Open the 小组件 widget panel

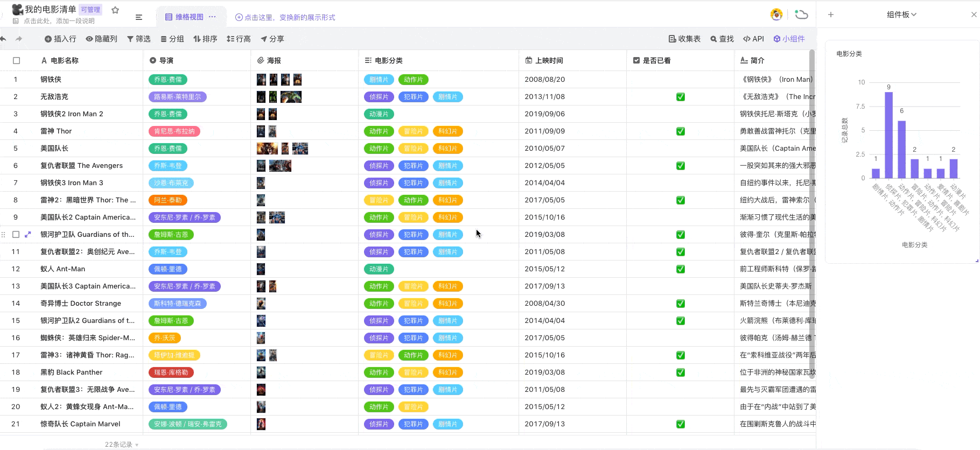tap(789, 39)
